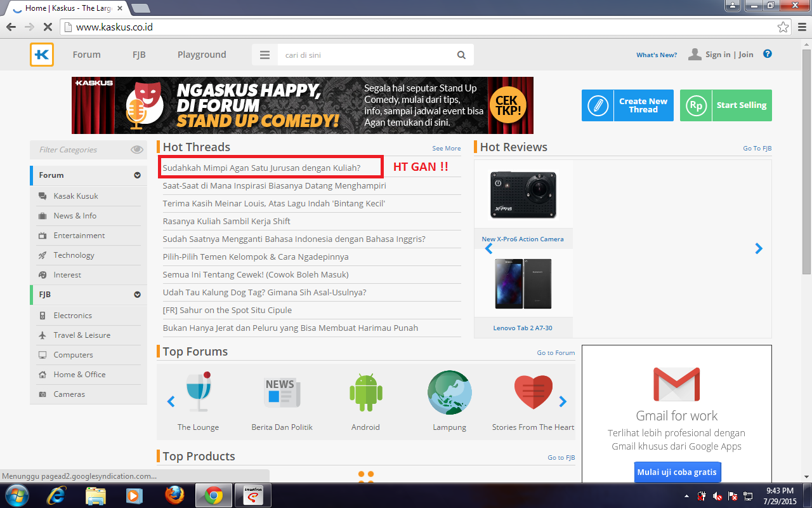
Task: Open the Android forum icon
Action: [x=365, y=392]
